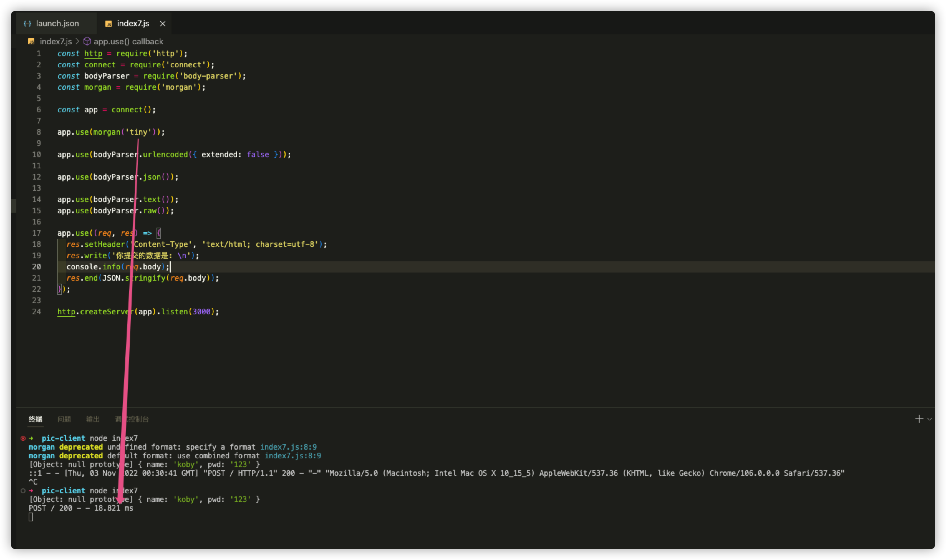The image size is (946, 560).
Task: Click the launch.json braces file icon
Action: click(x=27, y=23)
